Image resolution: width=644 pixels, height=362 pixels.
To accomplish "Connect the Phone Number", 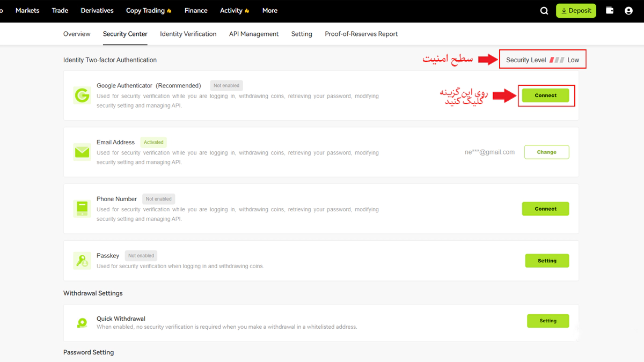I will point(545,209).
